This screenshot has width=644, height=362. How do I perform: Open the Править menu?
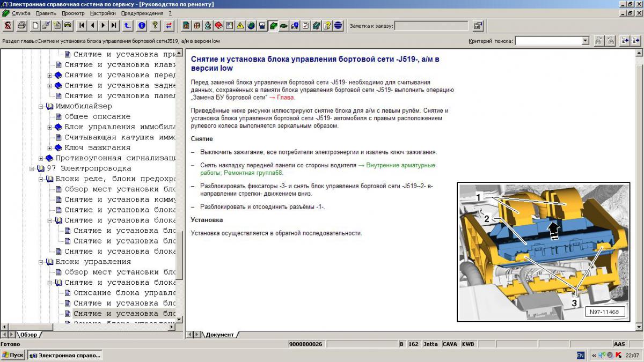pos(46,13)
